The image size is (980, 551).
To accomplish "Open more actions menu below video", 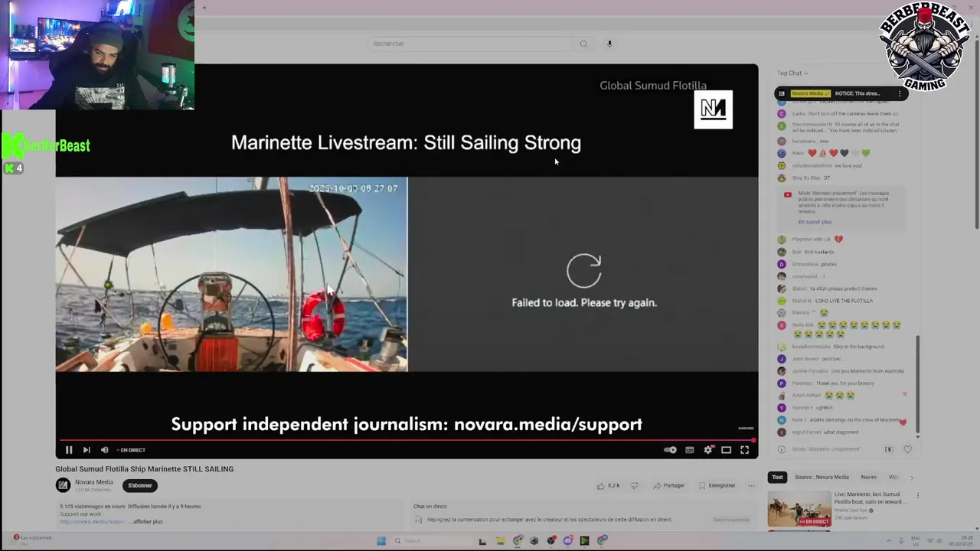I will (751, 485).
